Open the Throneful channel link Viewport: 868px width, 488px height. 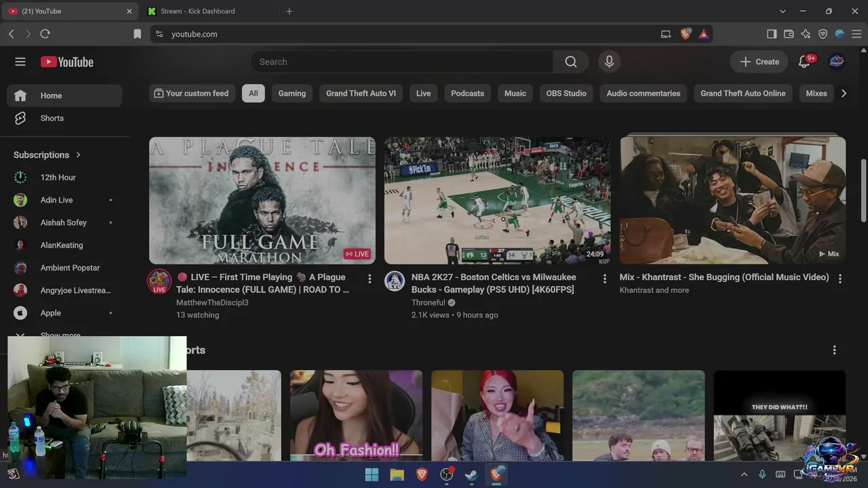429,303
